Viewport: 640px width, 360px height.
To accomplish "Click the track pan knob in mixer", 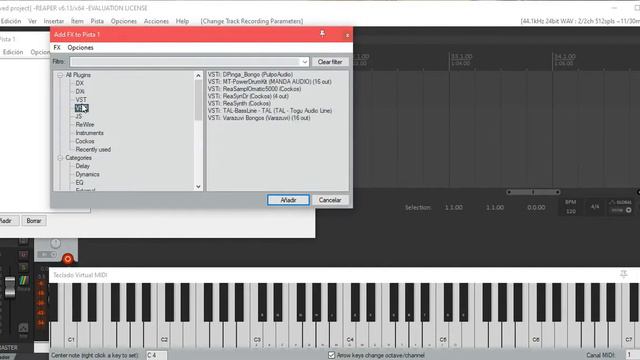I will coord(55,244).
